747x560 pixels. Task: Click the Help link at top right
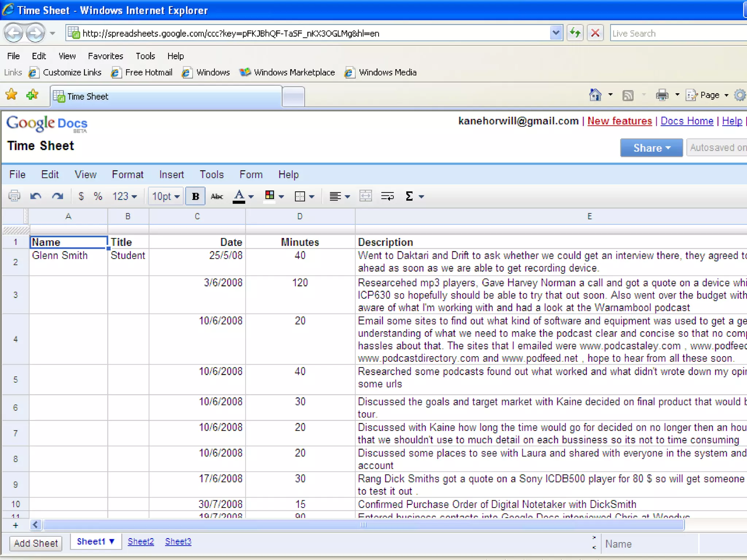[x=732, y=121]
